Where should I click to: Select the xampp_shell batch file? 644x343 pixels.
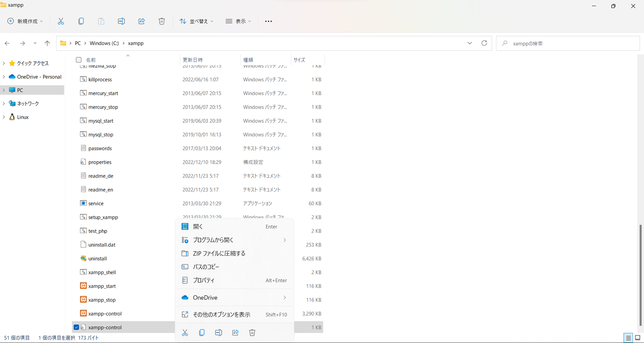pyautogui.click(x=102, y=272)
